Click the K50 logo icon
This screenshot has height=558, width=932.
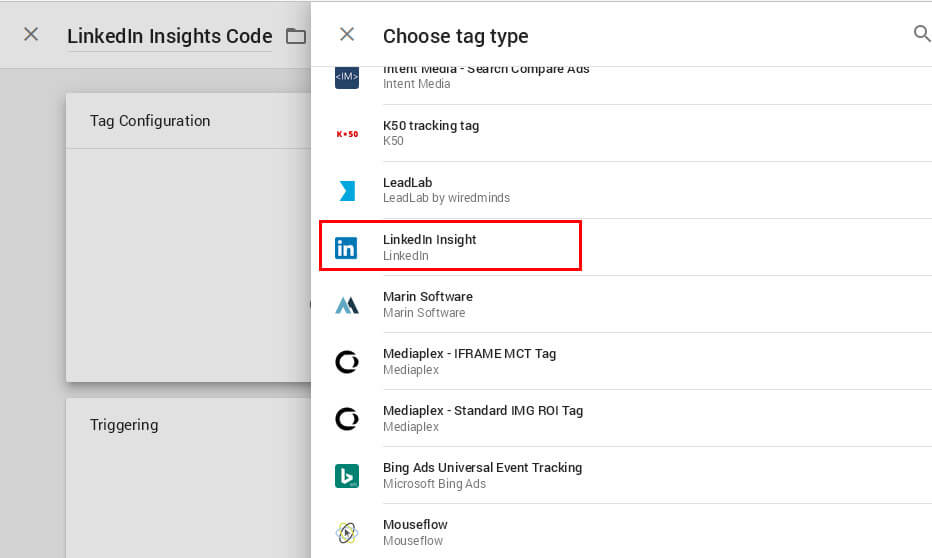point(347,134)
